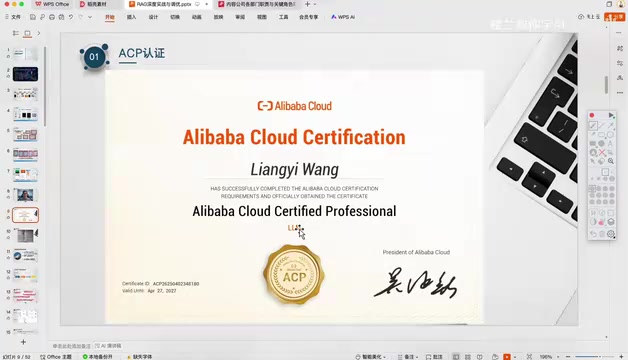Select slide 2 thumbnail
The image size is (628, 360).
click(25, 74)
